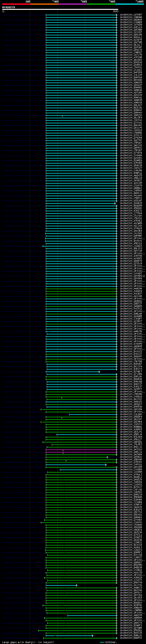Click the green ~80% identity legend bar

point(101,4)
